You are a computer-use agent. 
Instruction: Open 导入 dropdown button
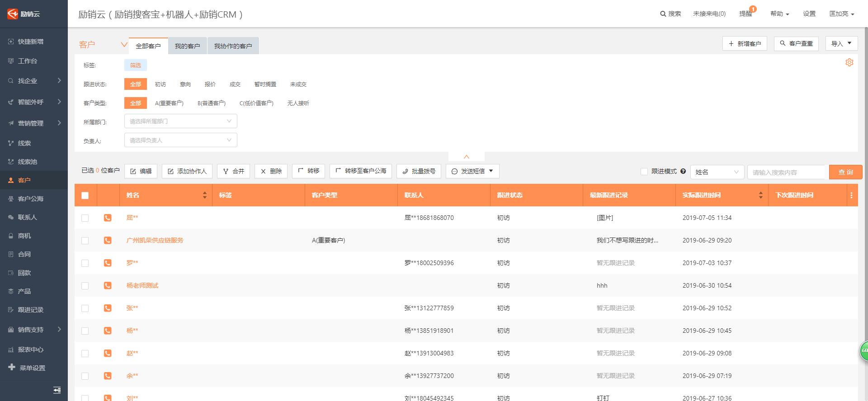point(841,43)
